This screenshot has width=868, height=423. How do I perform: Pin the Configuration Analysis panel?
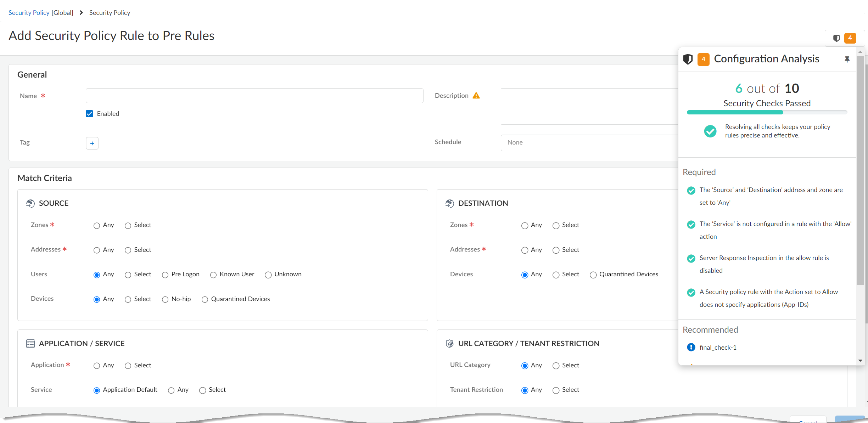pyautogui.click(x=847, y=59)
